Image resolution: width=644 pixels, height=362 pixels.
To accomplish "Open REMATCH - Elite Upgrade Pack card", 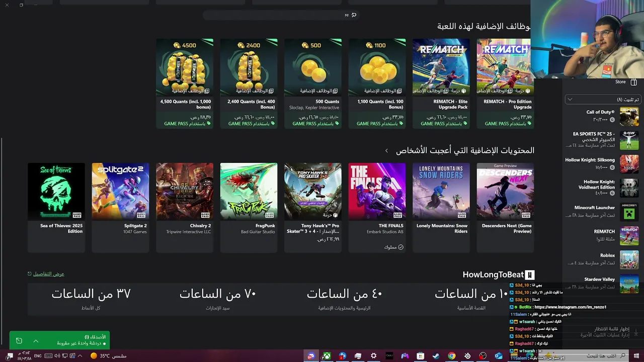I will [x=441, y=83].
